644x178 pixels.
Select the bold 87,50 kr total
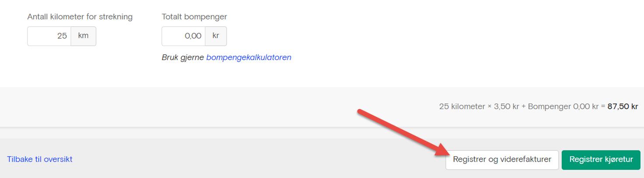click(623, 107)
